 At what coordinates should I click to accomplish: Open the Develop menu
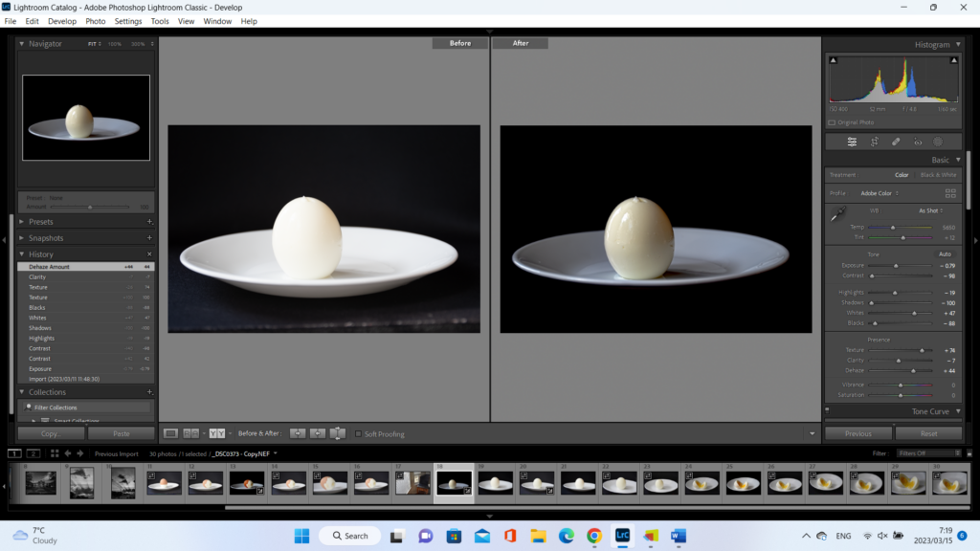(x=62, y=21)
